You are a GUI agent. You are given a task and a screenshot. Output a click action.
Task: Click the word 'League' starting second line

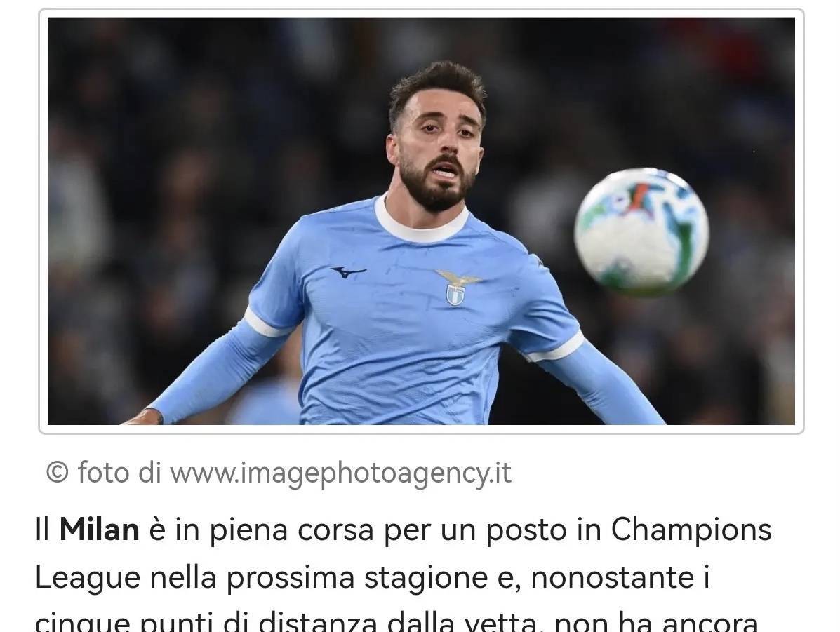click(x=87, y=579)
